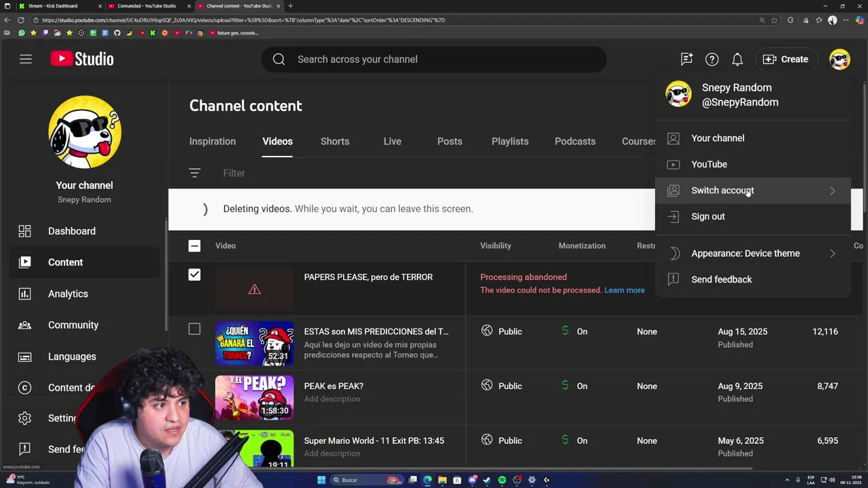
Task: Click the search magnifier icon
Action: 279,59
